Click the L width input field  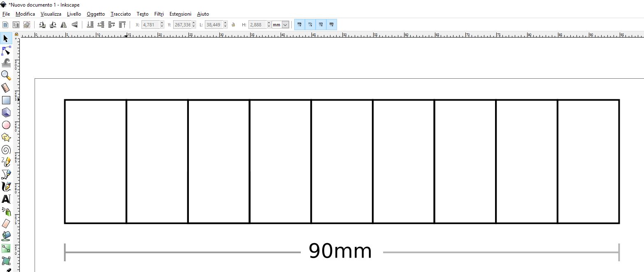coord(214,25)
